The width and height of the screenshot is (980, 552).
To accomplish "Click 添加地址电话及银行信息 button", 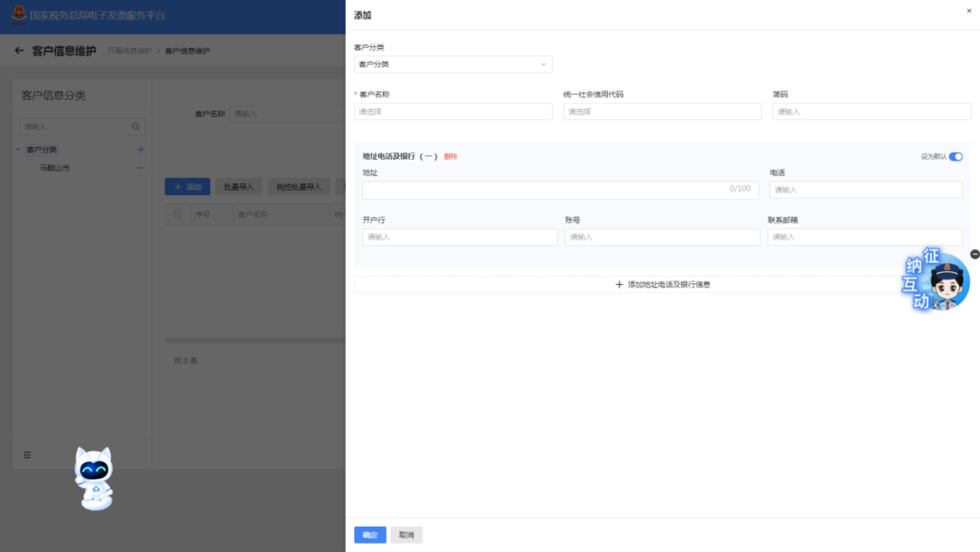I will pyautogui.click(x=662, y=284).
